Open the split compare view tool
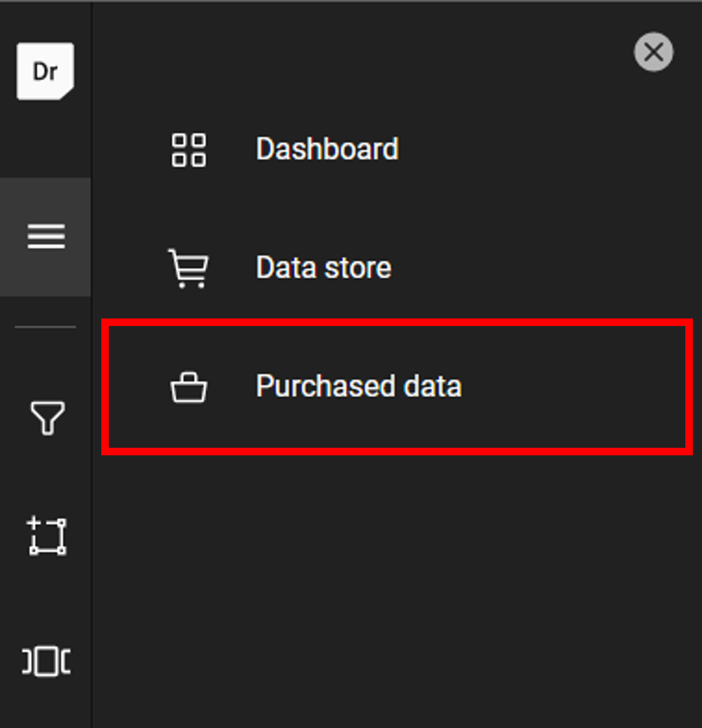This screenshot has width=702, height=728. (x=46, y=661)
